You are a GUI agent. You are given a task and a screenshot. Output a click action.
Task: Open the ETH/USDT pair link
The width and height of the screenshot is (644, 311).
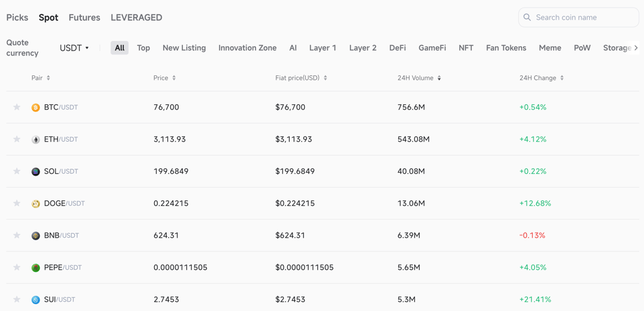click(x=61, y=140)
